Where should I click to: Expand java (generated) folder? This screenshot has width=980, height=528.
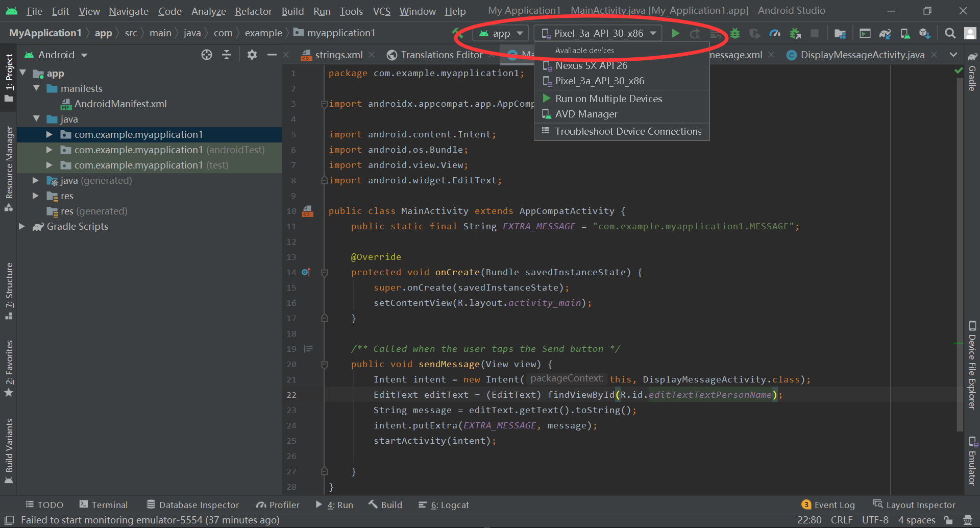pyautogui.click(x=36, y=180)
